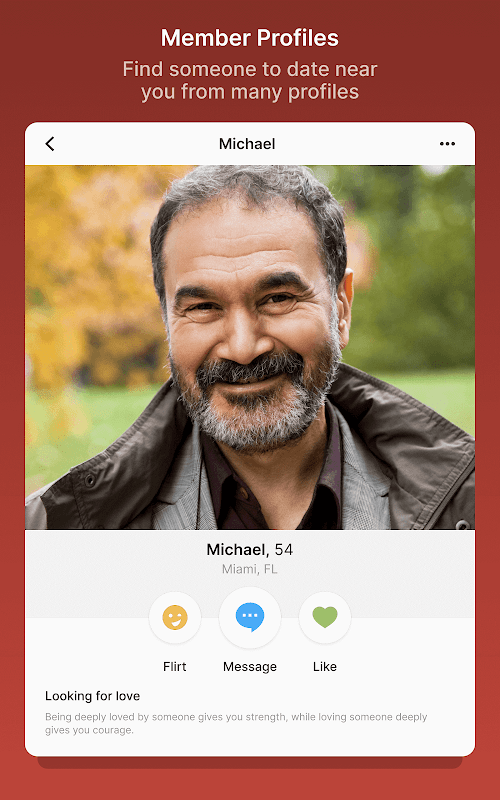The width and height of the screenshot is (500, 800).
Task: Click the Flirt text label
Action: (175, 666)
